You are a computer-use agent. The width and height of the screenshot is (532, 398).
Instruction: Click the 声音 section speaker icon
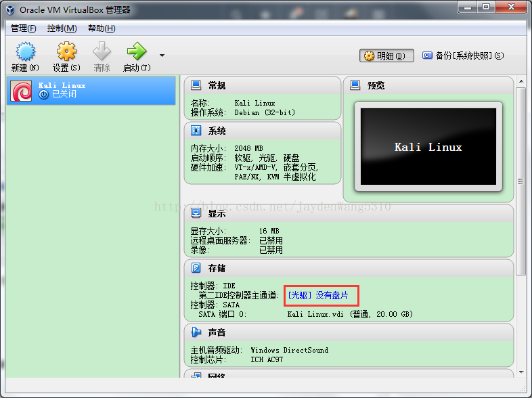196,332
